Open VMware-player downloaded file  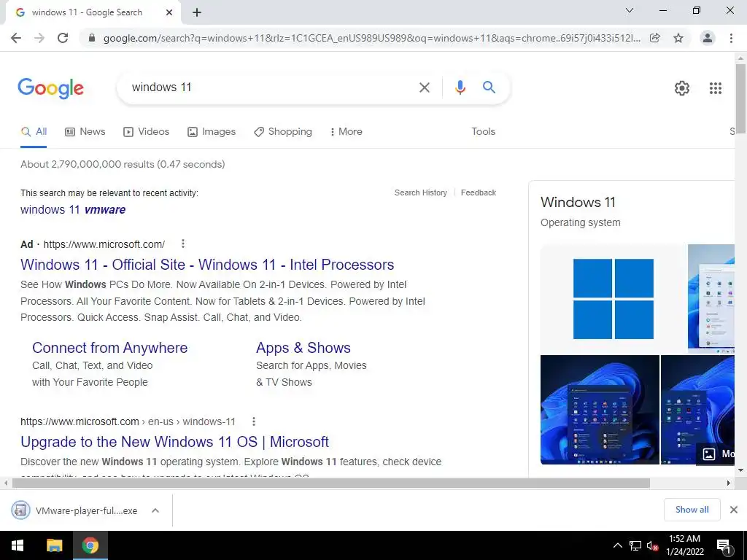pos(76,511)
